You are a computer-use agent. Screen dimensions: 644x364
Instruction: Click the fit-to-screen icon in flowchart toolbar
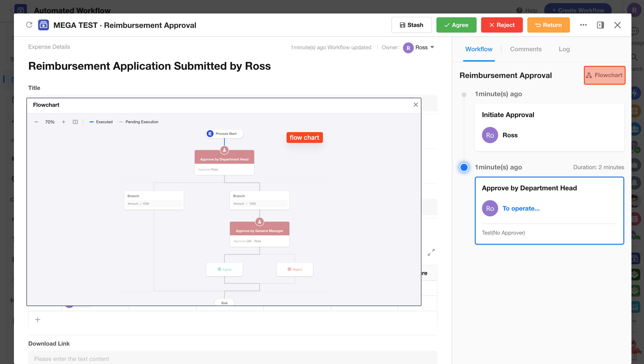(x=75, y=122)
